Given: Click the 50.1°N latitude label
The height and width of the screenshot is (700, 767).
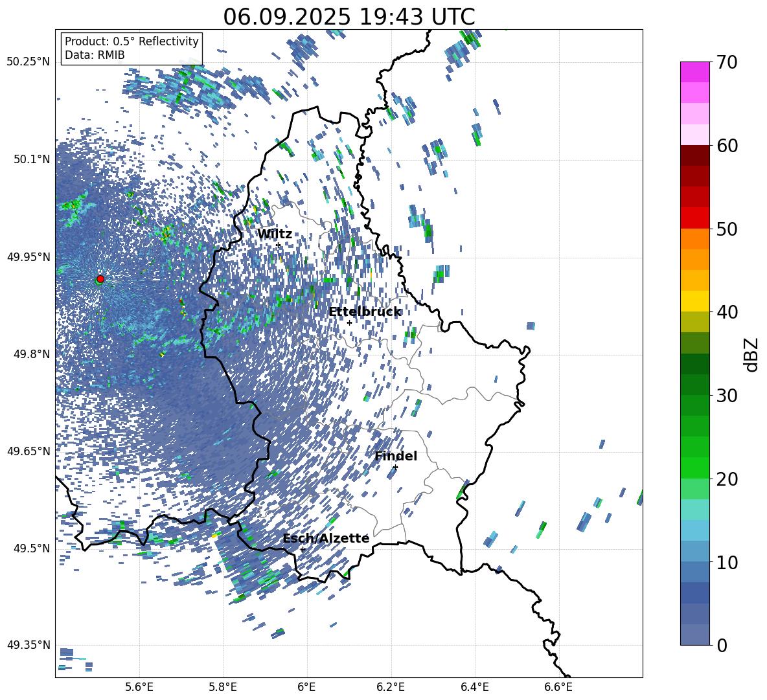Looking at the screenshot, I should click(x=32, y=159).
